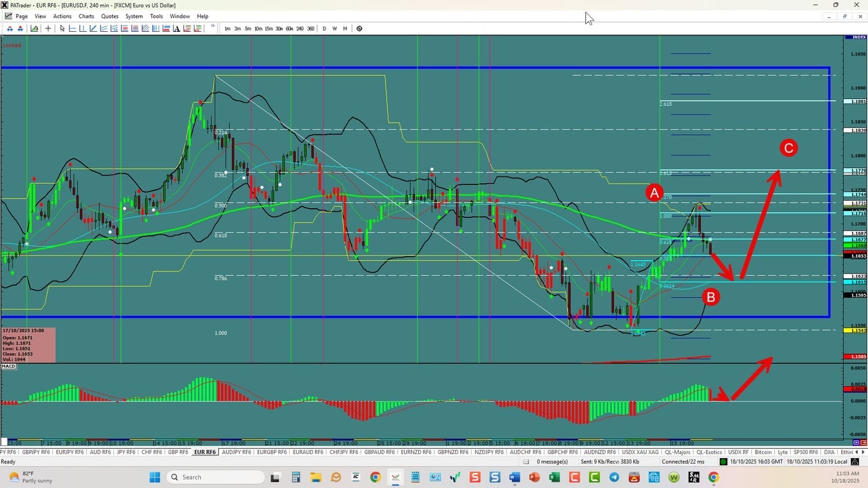Viewport: 868px width, 488px height.
Task: Switch to the GBPJPY RF6 tab
Action: [x=36, y=452]
